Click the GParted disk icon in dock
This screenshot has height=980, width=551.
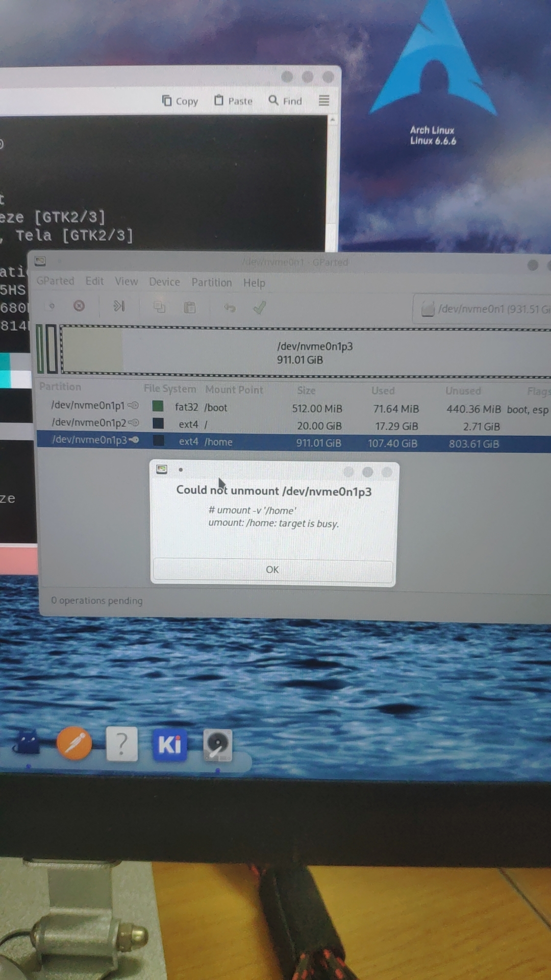point(218,745)
